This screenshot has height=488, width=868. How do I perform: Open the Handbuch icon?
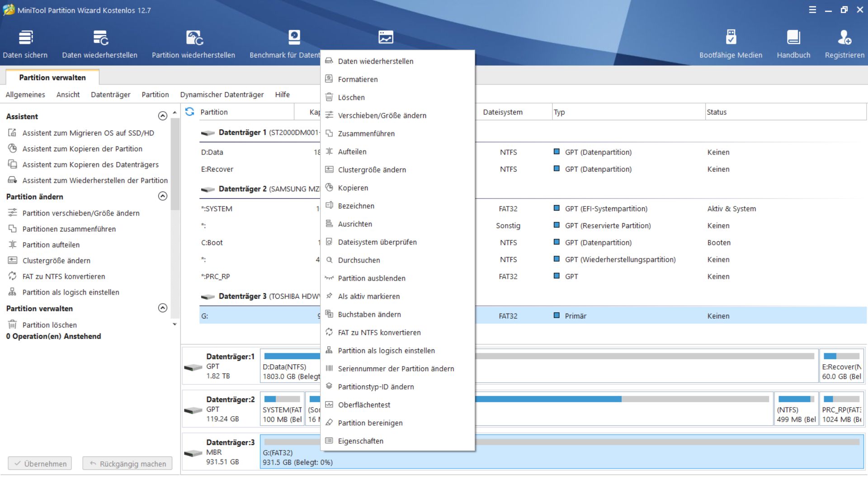(793, 38)
